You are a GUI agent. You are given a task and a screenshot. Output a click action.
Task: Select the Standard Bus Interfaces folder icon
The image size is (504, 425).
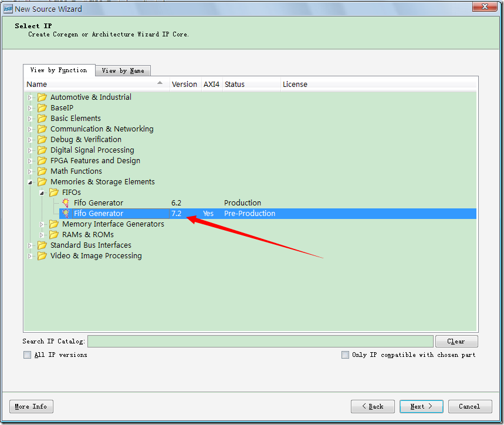[x=42, y=245]
